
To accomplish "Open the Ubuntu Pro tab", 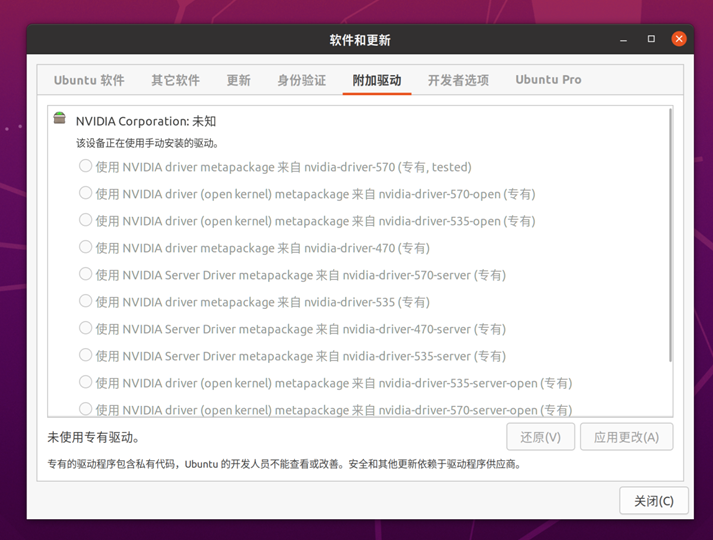I will click(548, 80).
